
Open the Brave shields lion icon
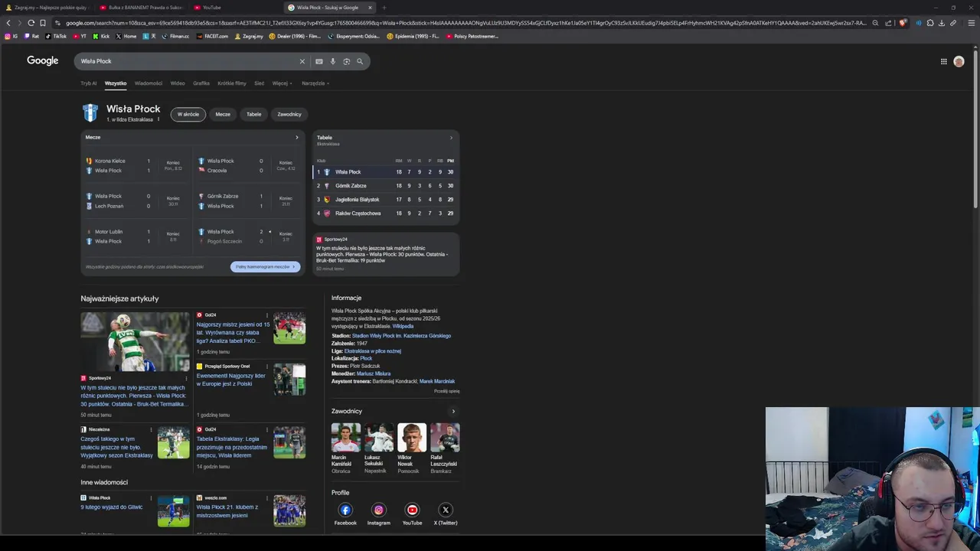903,23
